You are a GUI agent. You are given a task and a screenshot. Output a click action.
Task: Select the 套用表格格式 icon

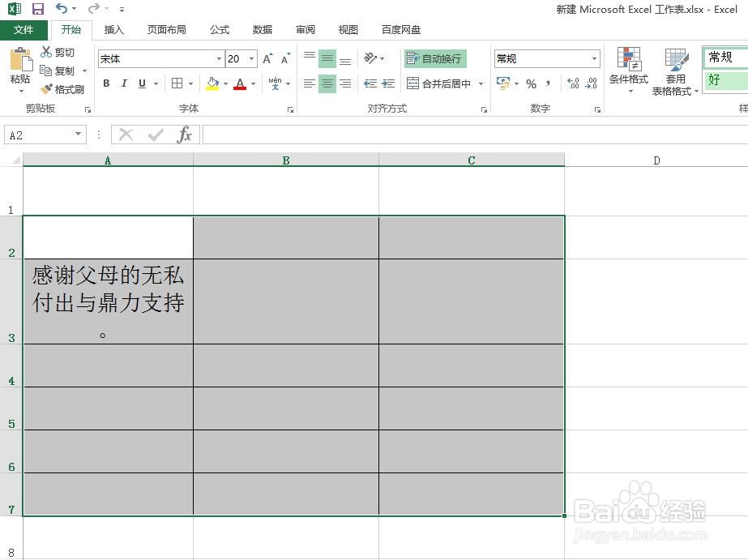coord(676,71)
